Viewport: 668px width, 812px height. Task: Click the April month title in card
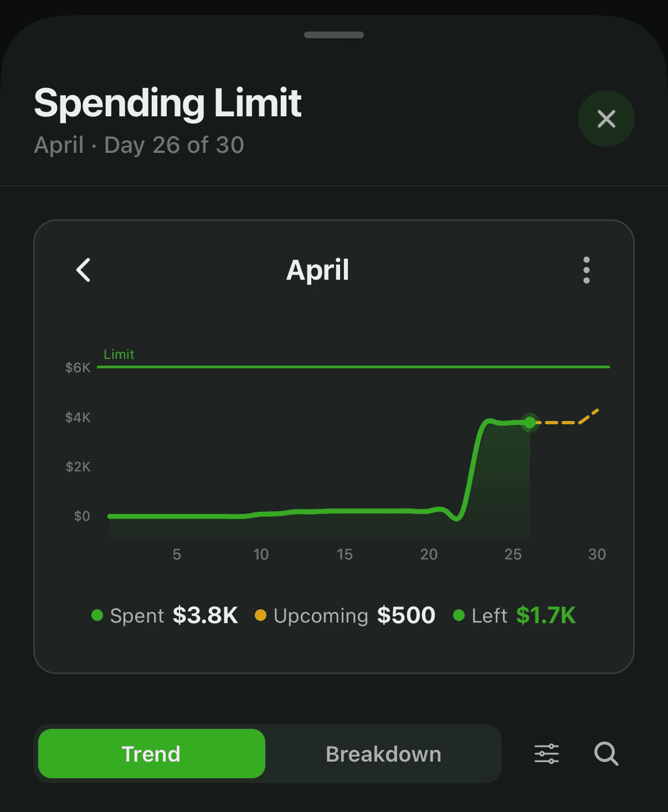click(318, 270)
